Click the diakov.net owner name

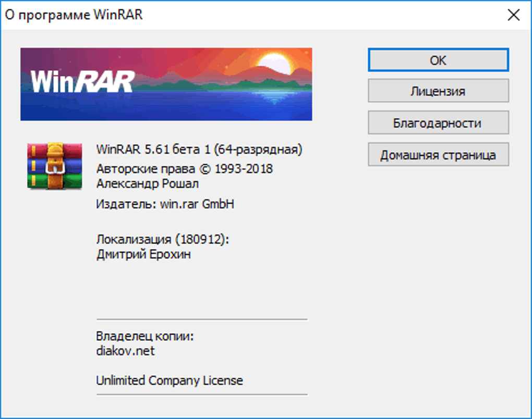[126, 351]
